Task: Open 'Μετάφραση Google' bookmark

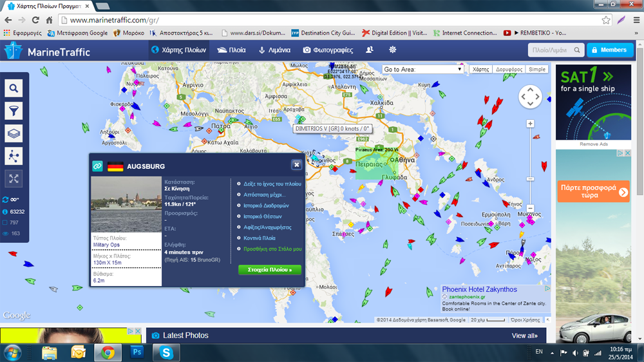Action: click(x=78, y=33)
